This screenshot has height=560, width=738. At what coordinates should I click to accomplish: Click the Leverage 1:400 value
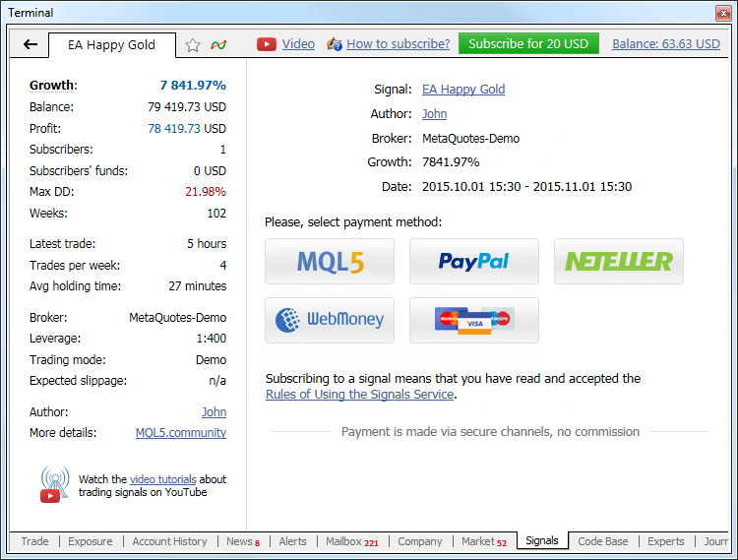click(x=212, y=339)
